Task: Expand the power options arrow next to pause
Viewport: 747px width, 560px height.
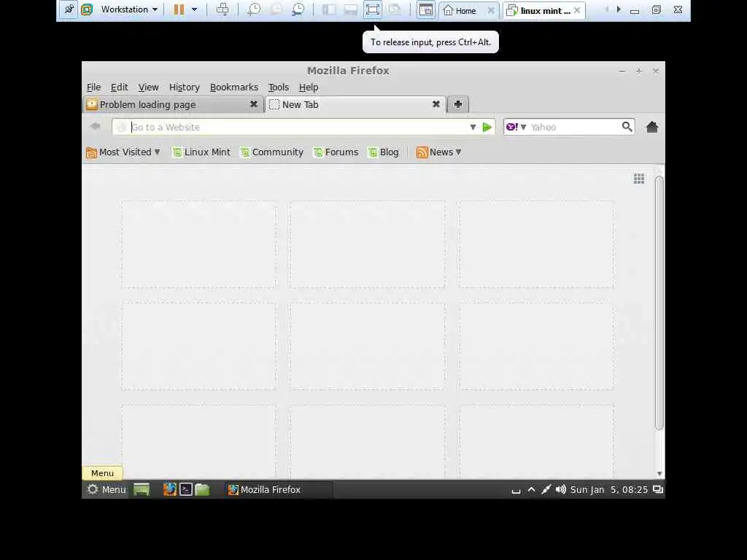Action: click(194, 9)
